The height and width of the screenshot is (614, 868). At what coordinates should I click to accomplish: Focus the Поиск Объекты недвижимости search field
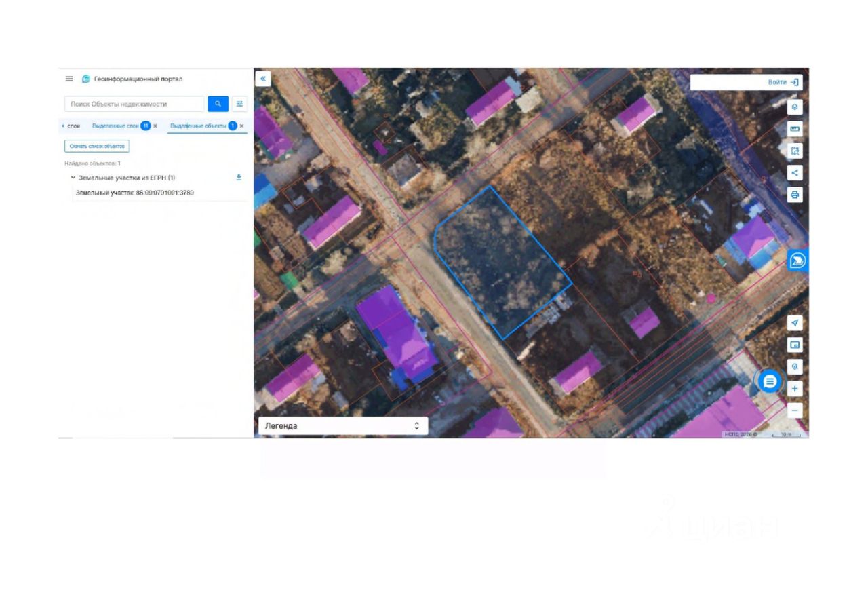point(134,104)
